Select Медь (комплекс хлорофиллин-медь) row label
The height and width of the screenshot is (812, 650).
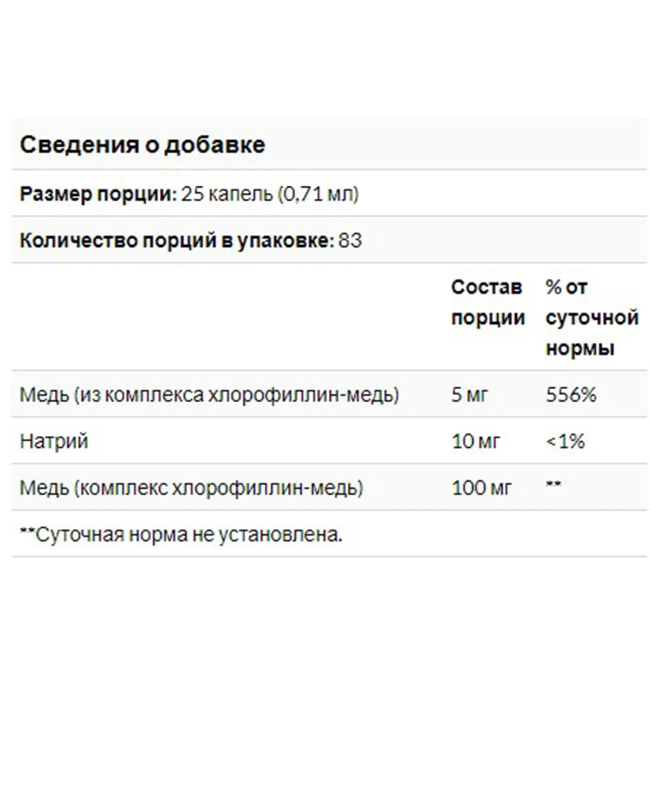(191, 488)
